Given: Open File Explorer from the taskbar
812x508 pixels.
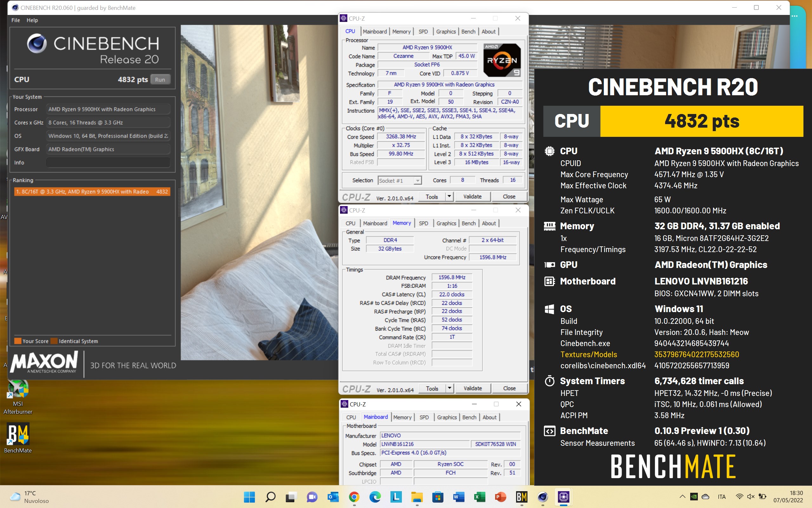Looking at the screenshot, I should tap(417, 497).
